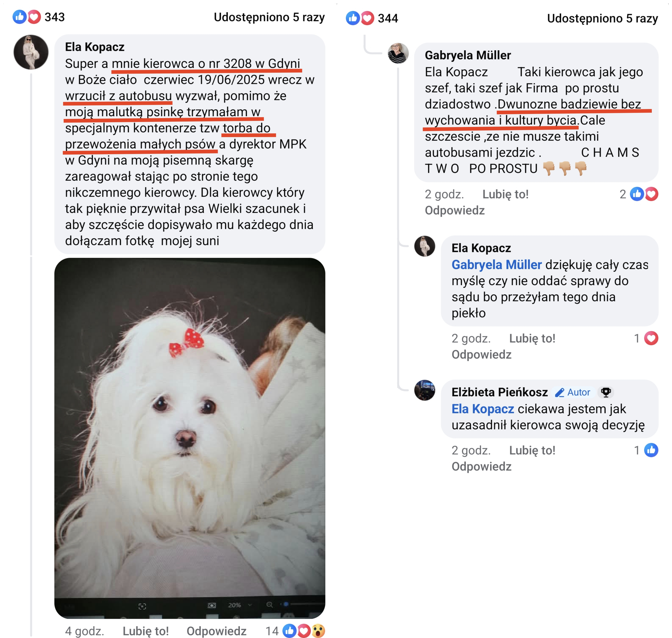Like Ela Kopacz's reply with Lubię to!
672x638 pixels.
tap(532, 339)
